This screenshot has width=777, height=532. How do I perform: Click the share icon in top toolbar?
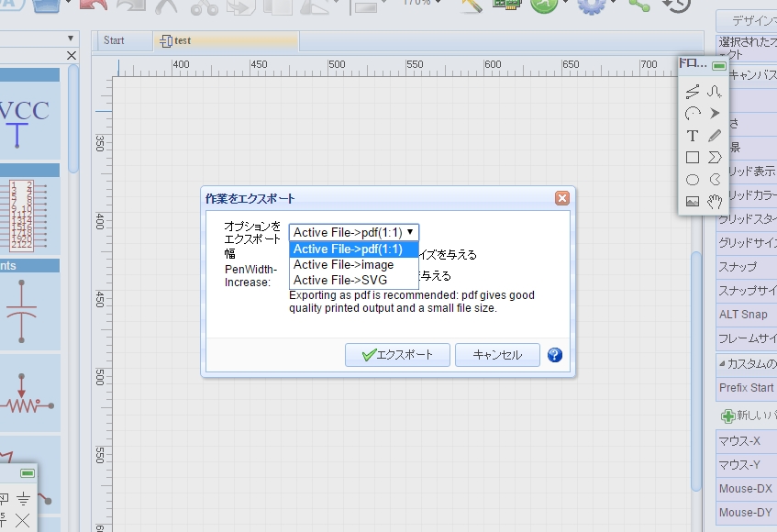pos(638,5)
